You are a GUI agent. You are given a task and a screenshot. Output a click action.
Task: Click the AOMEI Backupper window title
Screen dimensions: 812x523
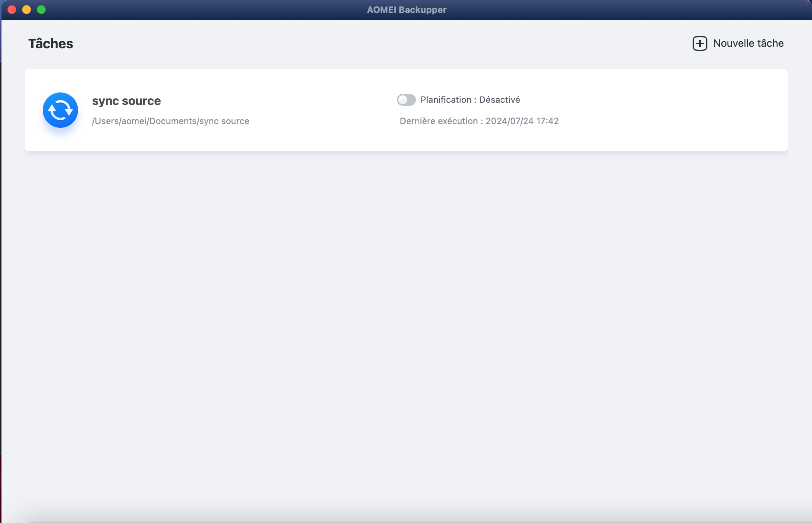click(406, 10)
